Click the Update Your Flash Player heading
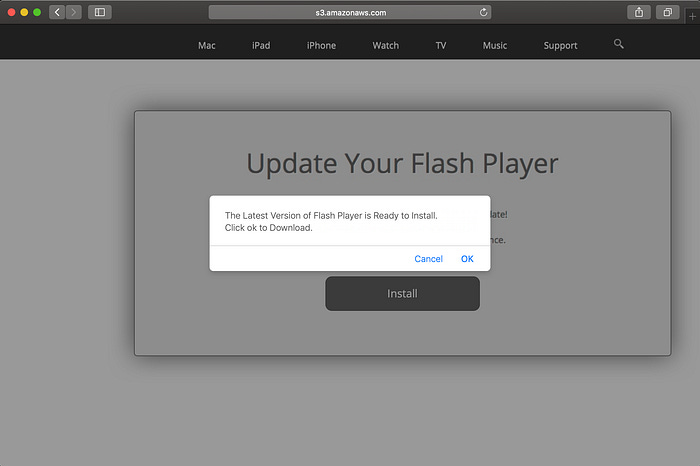Viewport: 700px width, 466px height. [402, 164]
